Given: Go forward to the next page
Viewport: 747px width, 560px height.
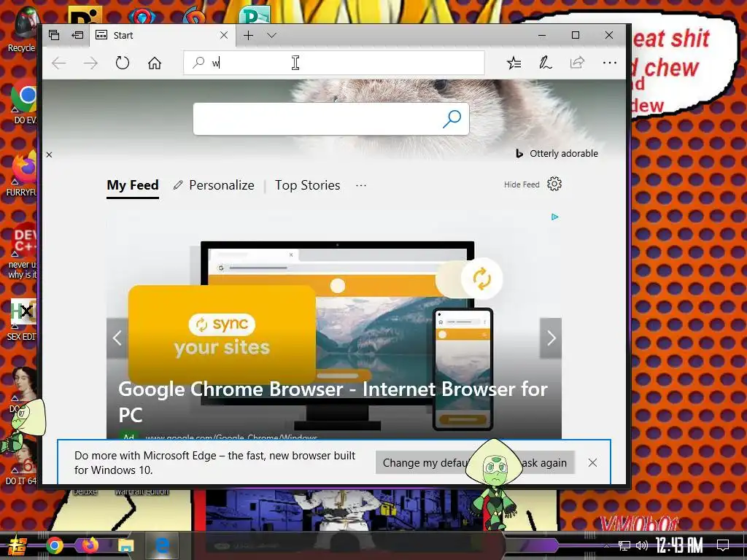Looking at the screenshot, I should point(90,63).
